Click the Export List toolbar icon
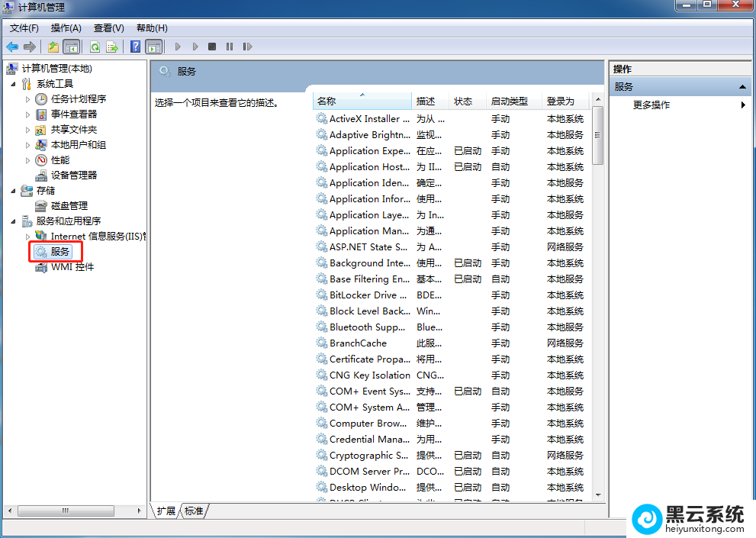Screen dimensions: 756x538 pyautogui.click(x=112, y=47)
